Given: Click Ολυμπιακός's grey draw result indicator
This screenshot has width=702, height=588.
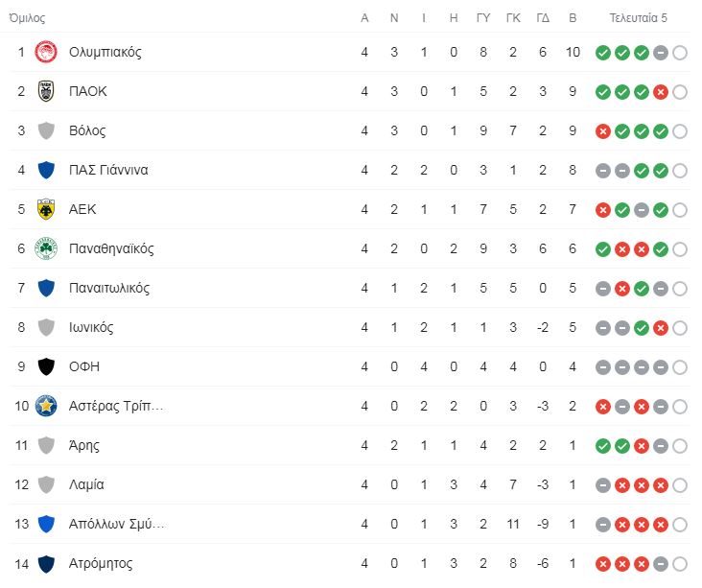Looking at the screenshot, I should [x=661, y=53].
